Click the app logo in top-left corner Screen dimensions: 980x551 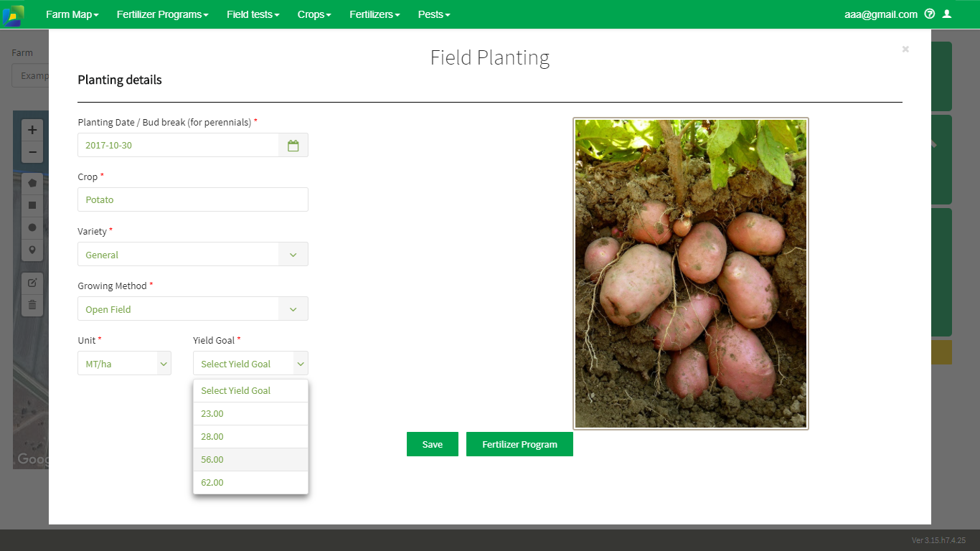pos(13,15)
